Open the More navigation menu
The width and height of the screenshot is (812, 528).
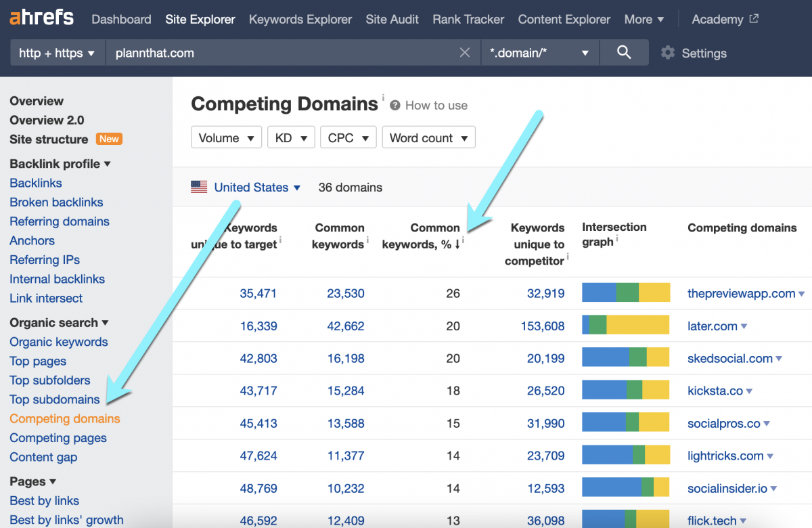(644, 19)
